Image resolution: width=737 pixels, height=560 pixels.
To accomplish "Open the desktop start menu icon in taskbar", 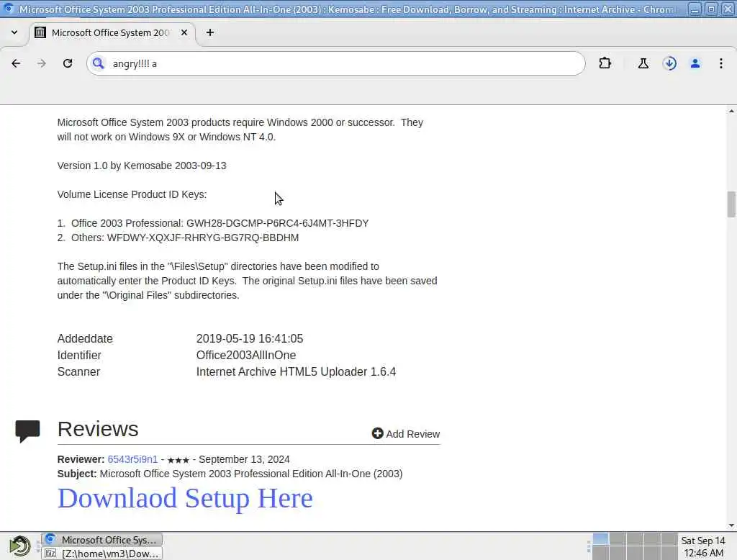I will pyautogui.click(x=19, y=546).
